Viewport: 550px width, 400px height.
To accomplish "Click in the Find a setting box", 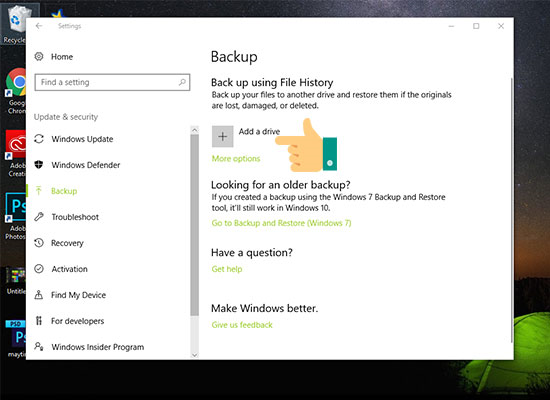I will tap(112, 82).
